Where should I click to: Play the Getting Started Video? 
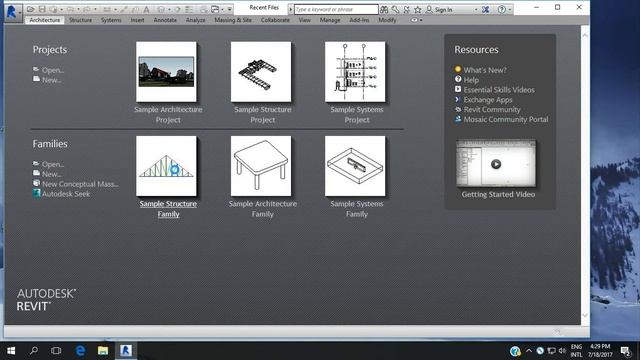click(x=496, y=164)
